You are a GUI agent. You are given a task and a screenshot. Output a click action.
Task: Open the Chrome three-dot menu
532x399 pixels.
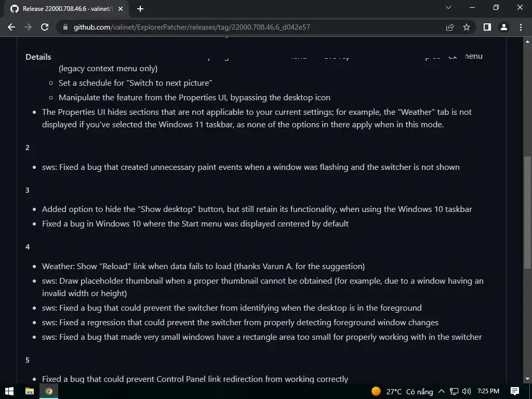tap(521, 27)
